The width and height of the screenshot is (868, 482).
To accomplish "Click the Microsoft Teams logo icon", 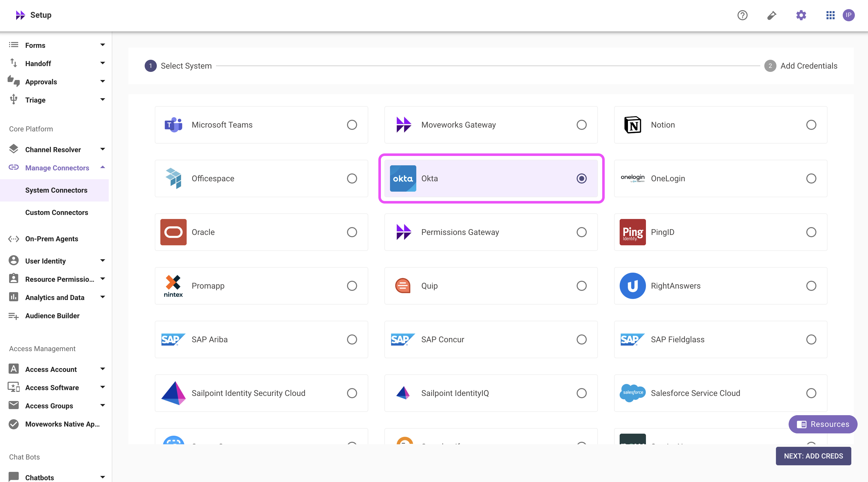I will pyautogui.click(x=173, y=125).
